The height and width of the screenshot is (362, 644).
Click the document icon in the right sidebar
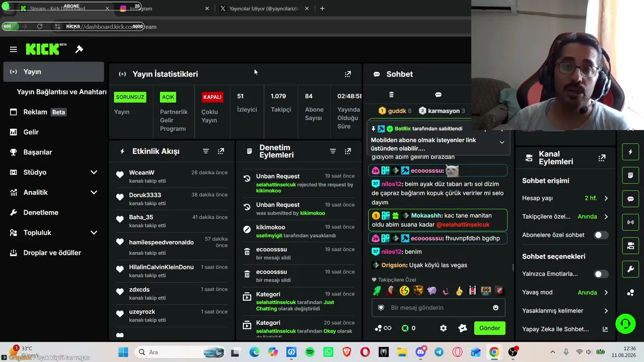(x=630, y=175)
